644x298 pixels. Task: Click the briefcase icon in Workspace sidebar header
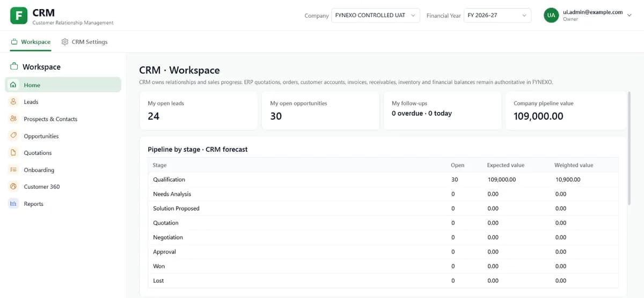[x=14, y=67]
